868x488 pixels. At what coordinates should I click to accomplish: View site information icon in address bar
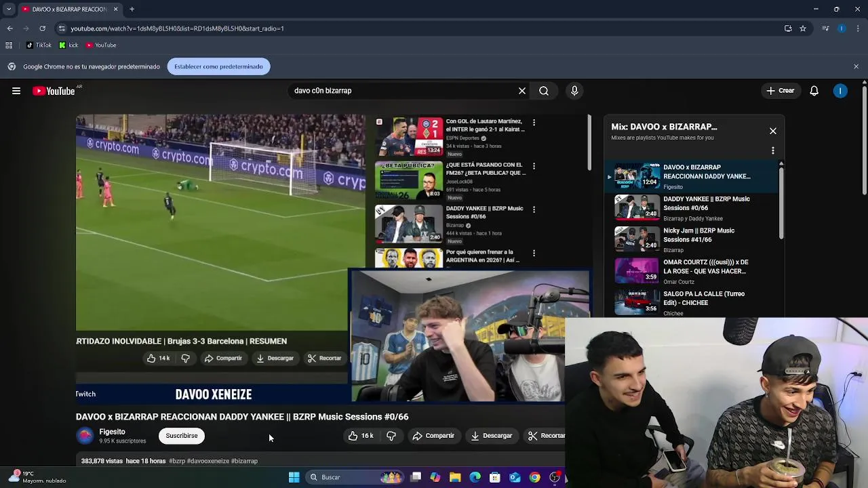coord(62,28)
